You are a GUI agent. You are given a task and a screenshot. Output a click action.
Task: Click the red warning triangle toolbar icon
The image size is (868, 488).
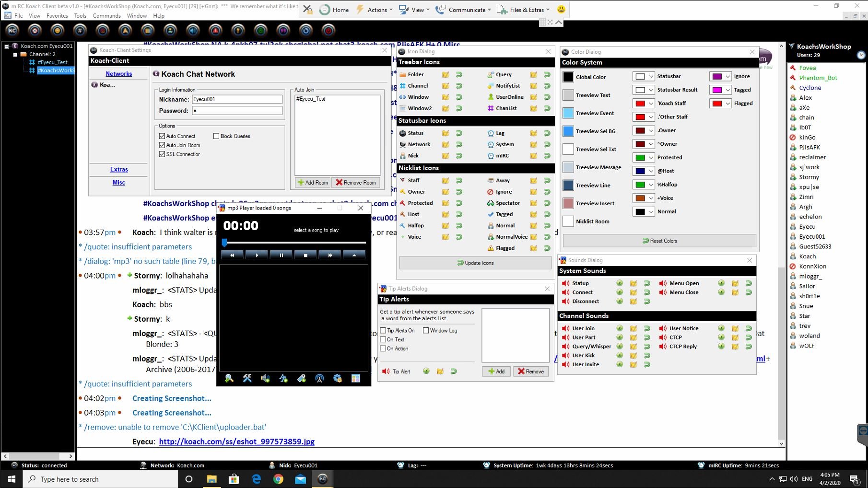[215, 31]
